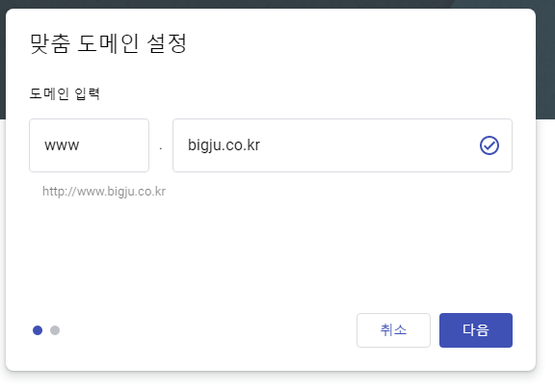Click the 도메인 입력 label
The width and height of the screenshot is (555, 392).
65,93
